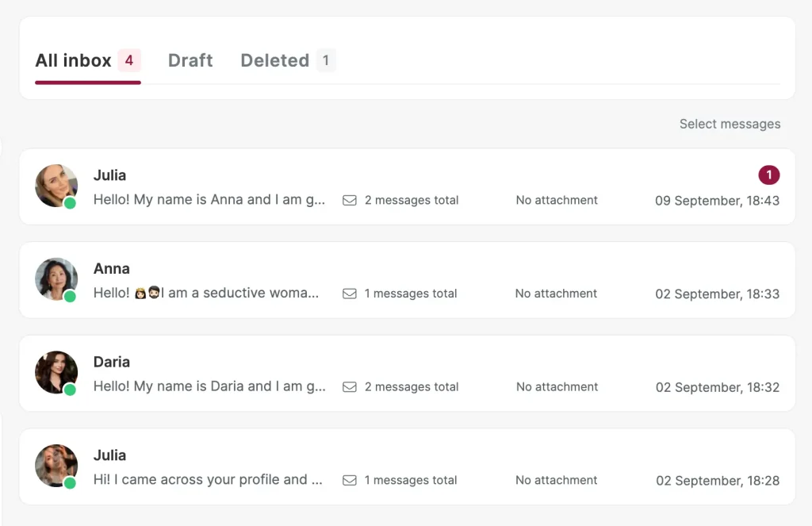Click the unread badge on Julia's message

[769, 175]
